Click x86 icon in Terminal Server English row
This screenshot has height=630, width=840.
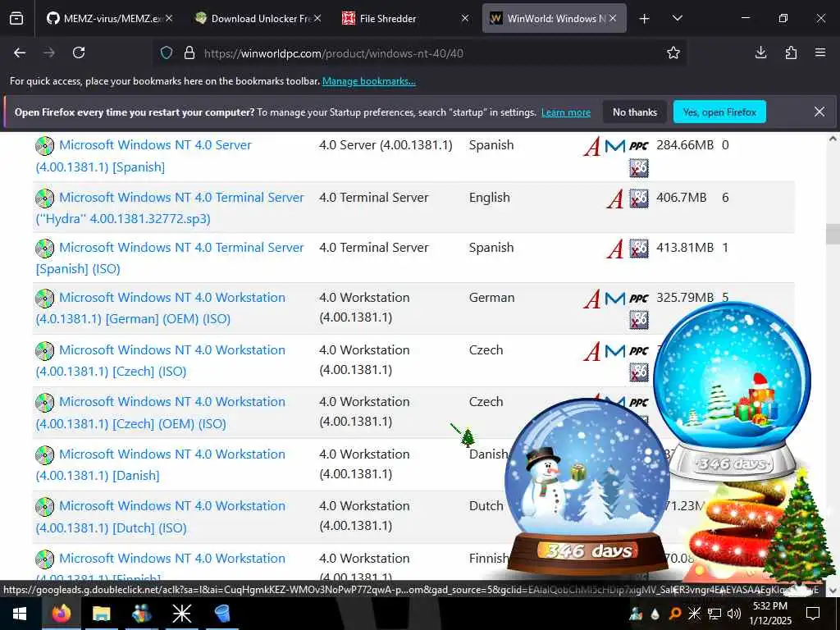click(x=638, y=199)
